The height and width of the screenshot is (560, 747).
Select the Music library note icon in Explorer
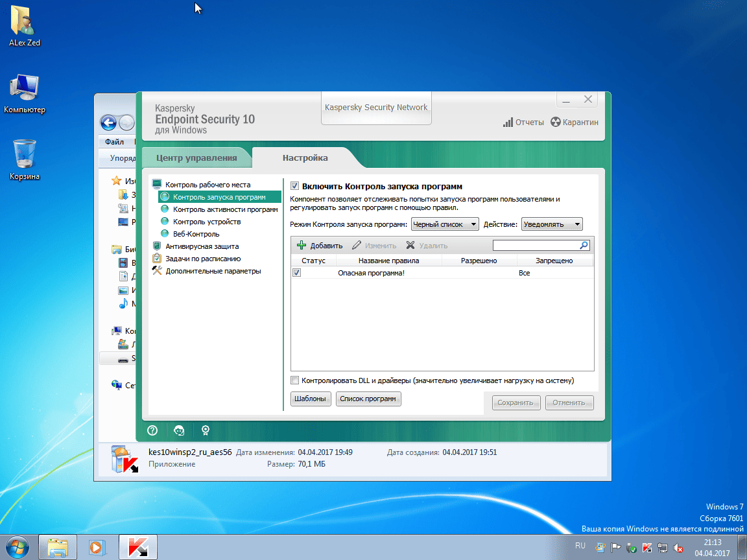123,303
